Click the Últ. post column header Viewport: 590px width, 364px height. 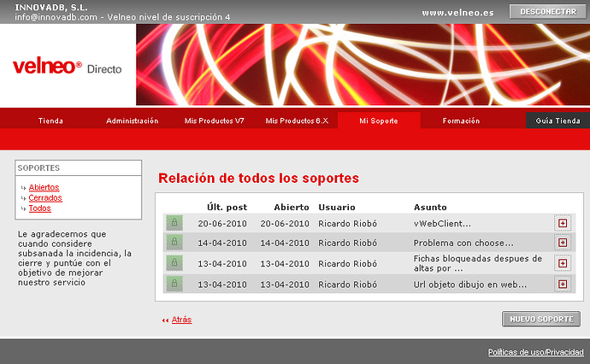point(227,207)
